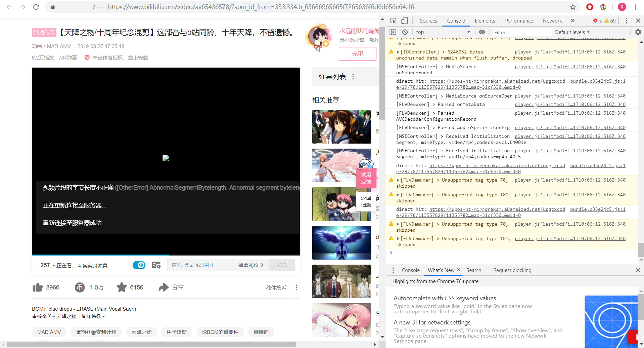Open the top frame selector dropdown
The image size is (644, 348).
pos(443,32)
